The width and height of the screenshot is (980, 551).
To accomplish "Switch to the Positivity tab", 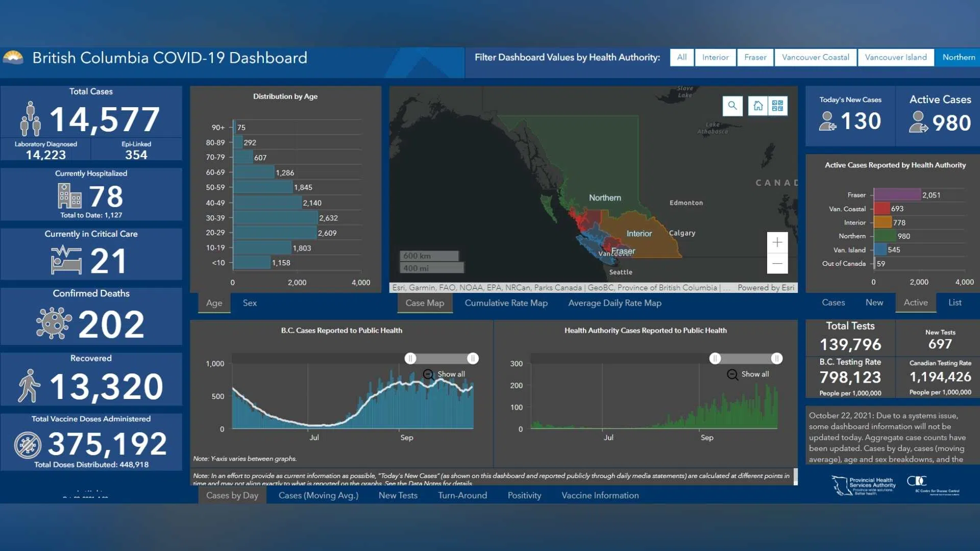I will tap(524, 495).
